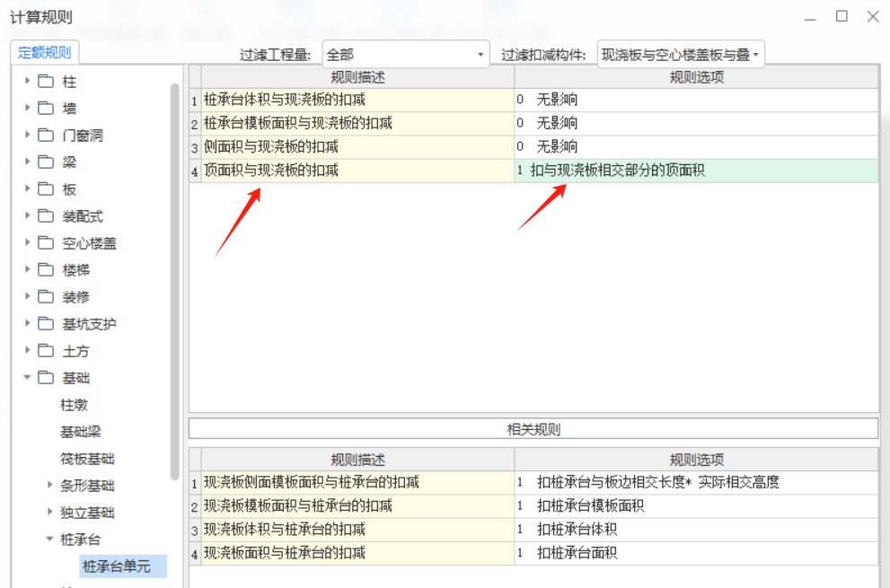Select 独立基础 in the tree
This screenshot has height=588, width=890.
click(x=87, y=513)
